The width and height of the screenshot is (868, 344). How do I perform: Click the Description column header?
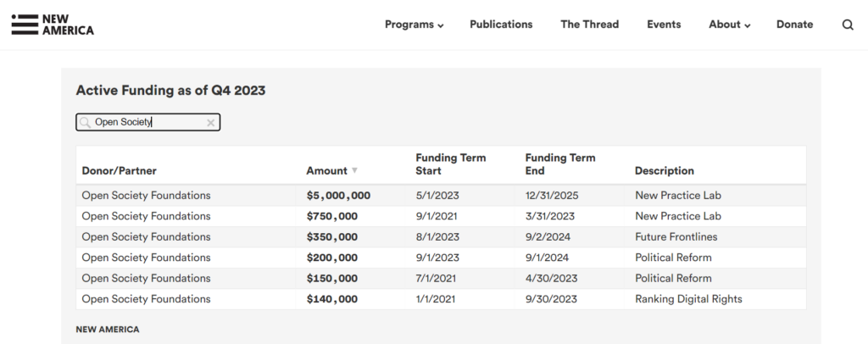click(664, 171)
